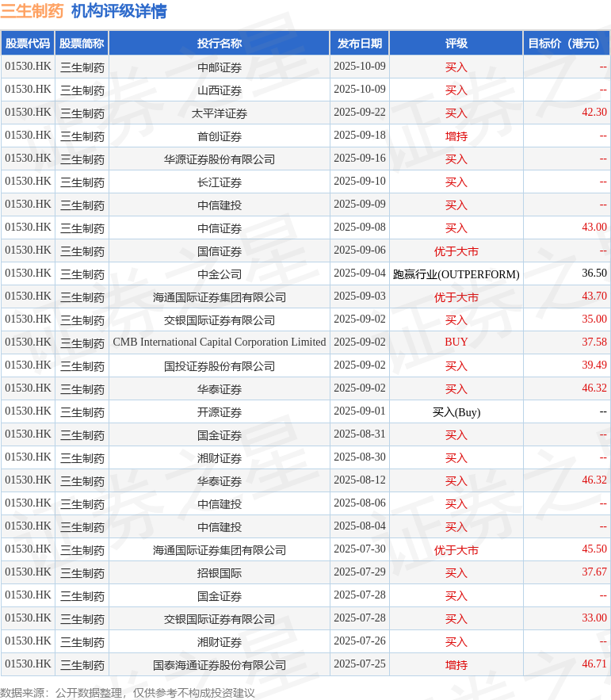Click target price 39.49

click(x=594, y=365)
